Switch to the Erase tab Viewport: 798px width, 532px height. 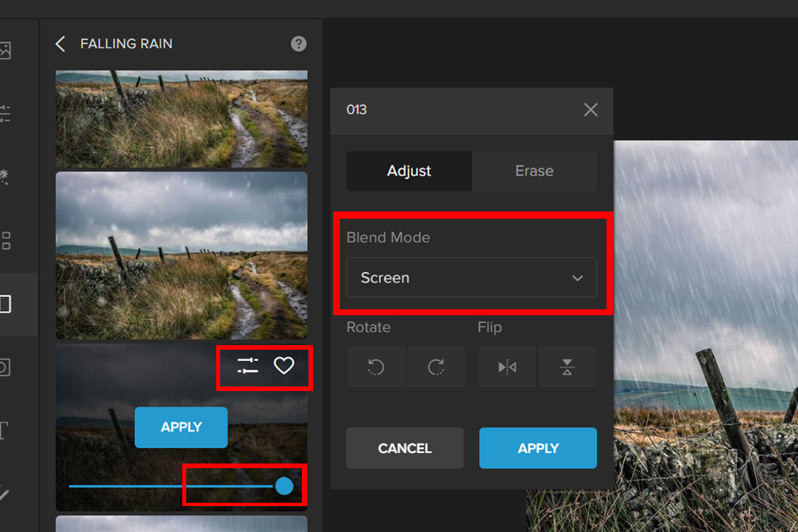point(534,171)
